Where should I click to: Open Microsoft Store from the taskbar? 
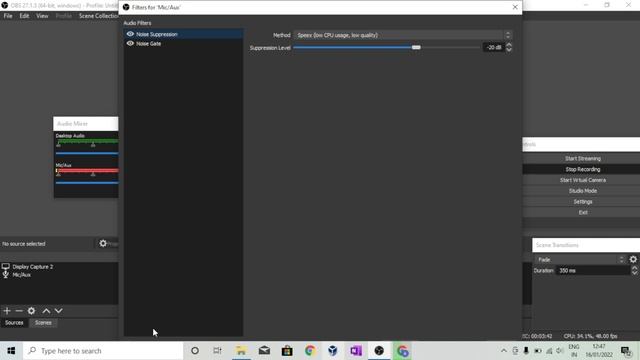click(x=287, y=351)
